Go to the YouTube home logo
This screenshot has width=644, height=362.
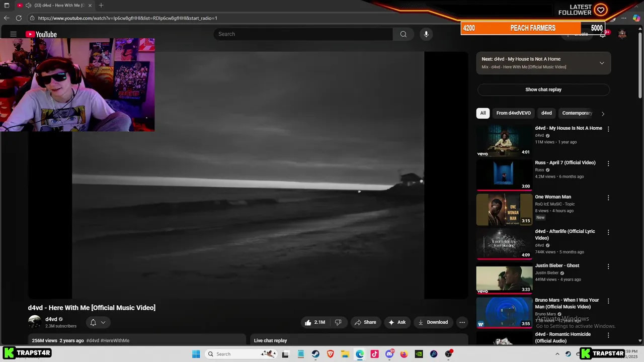point(41,34)
